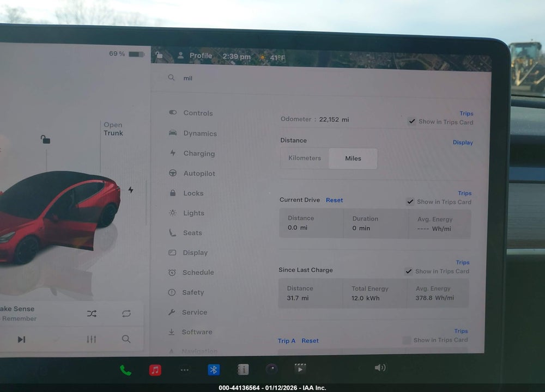This screenshot has height=392, width=545.
Task: Adjust volume with speaker icon
Action: pos(380,367)
